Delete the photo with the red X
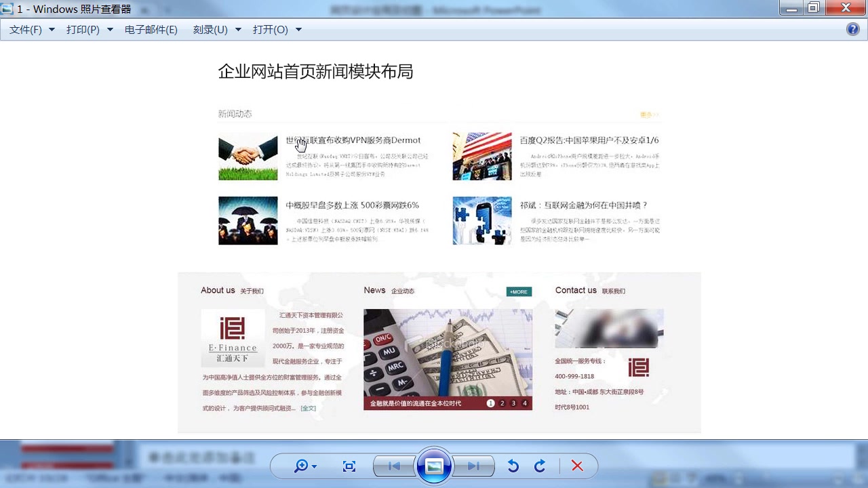This screenshot has width=868, height=488. (x=578, y=466)
